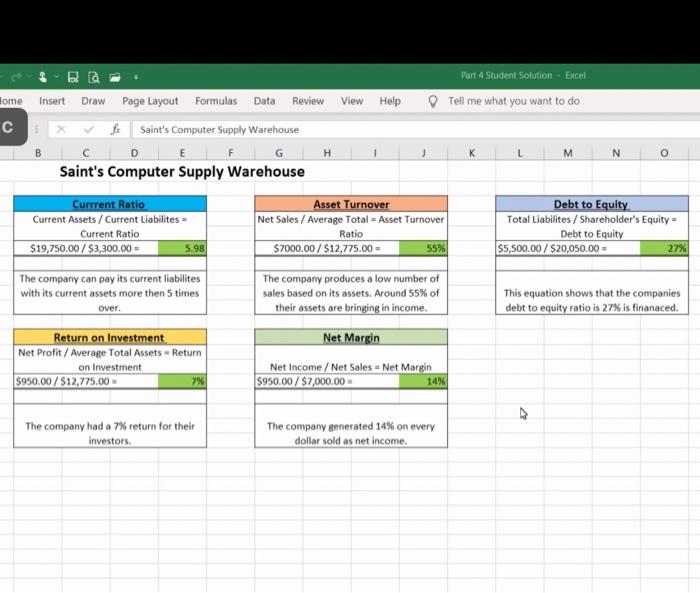The width and height of the screenshot is (700, 593).
Task: Click the formula bar text field
Action: 415,129
